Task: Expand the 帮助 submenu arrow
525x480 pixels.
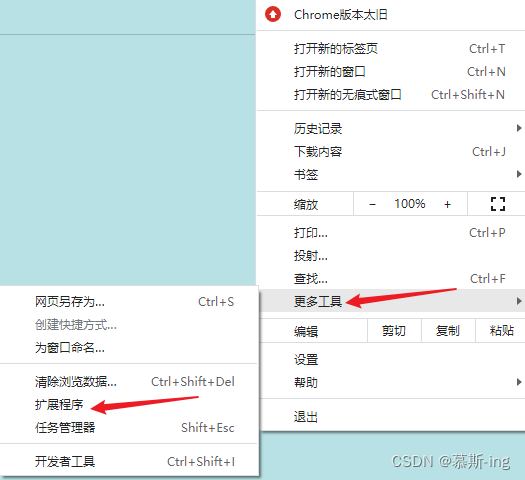Action: tap(519, 382)
